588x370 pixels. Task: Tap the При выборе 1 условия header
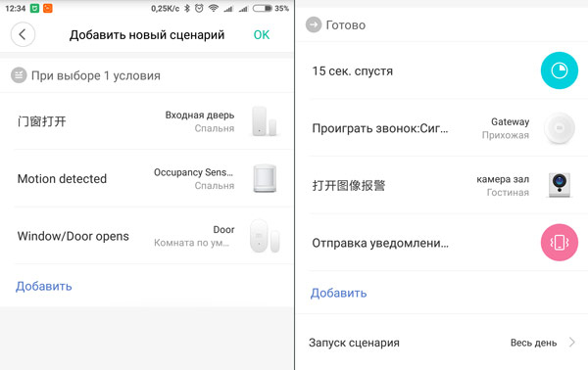[96, 75]
